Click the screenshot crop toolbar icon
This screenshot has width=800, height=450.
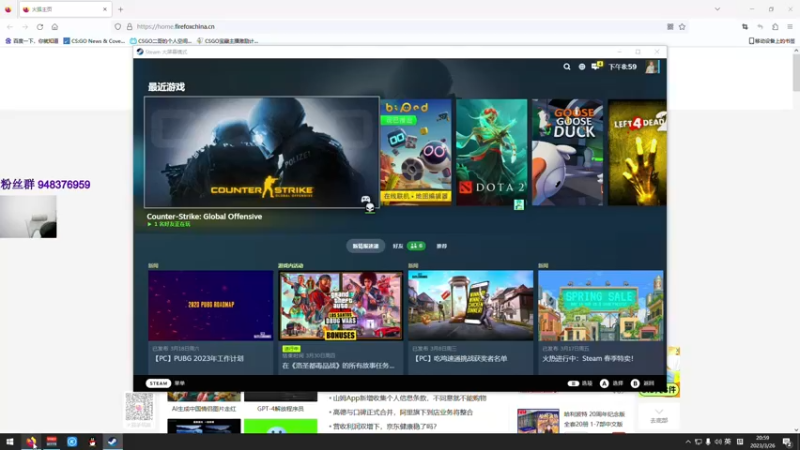tap(745, 27)
